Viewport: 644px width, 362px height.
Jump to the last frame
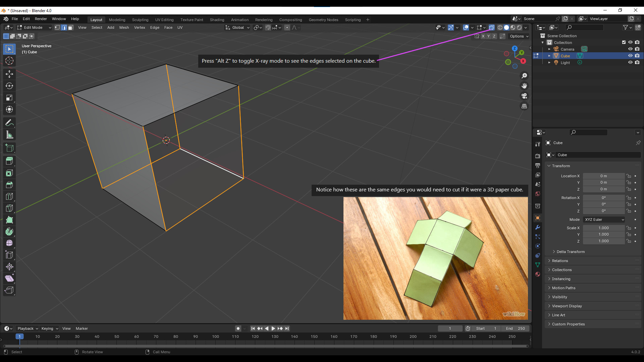pos(287,328)
